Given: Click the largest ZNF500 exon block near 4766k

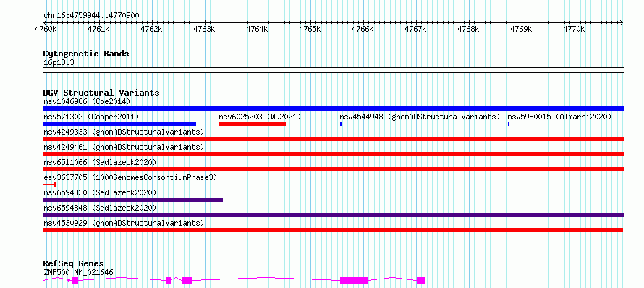Looking at the screenshot, I should (354, 281).
